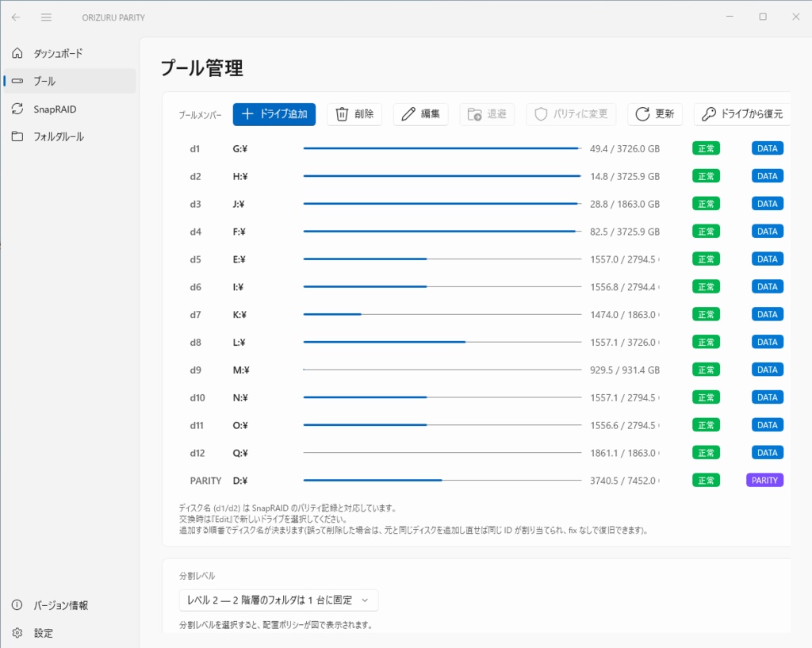The image size is (812, 648).
Task: Select プール in the sidebar
Action: tap(70, 81)
